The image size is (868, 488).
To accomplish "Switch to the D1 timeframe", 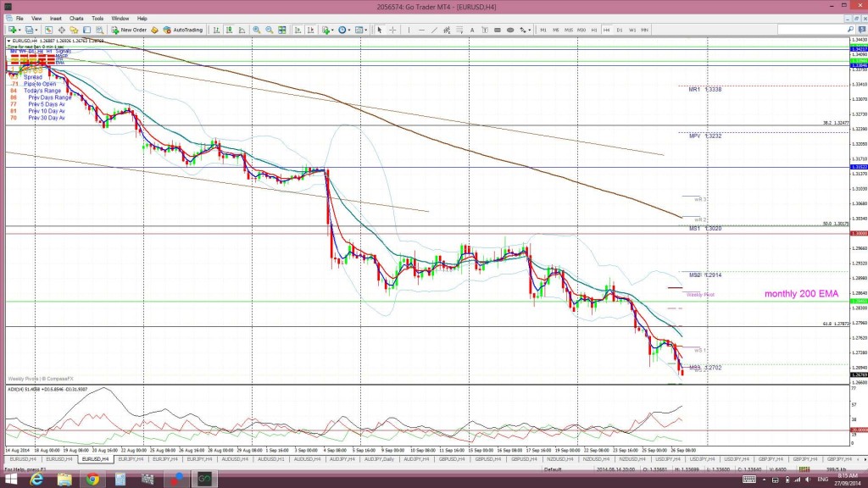I will (x=620, y=30).
